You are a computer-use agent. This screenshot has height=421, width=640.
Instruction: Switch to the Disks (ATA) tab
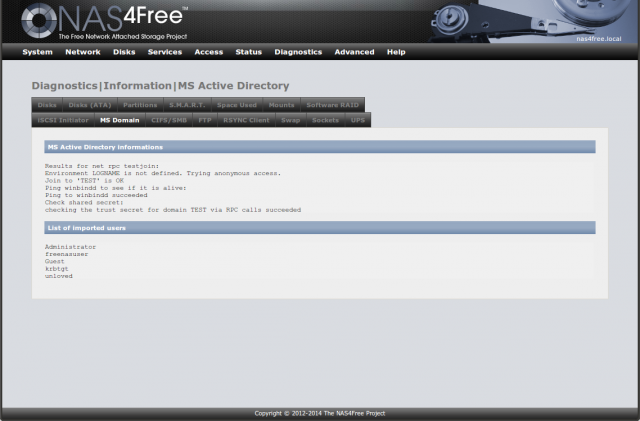click(x=90, y=105)
